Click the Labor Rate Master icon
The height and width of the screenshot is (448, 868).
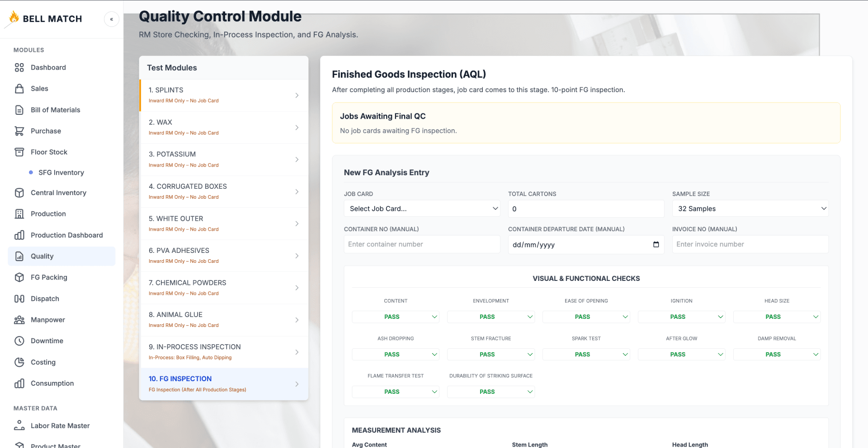(19, 425)
